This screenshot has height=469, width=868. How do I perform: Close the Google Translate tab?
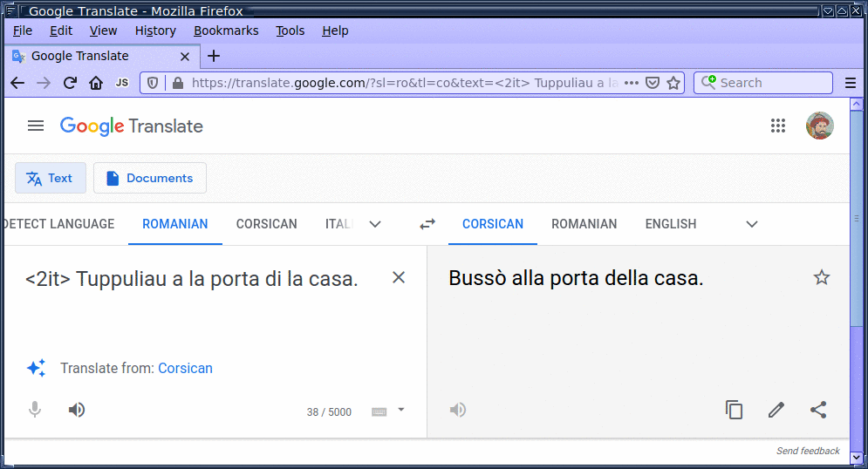point(185,57)
